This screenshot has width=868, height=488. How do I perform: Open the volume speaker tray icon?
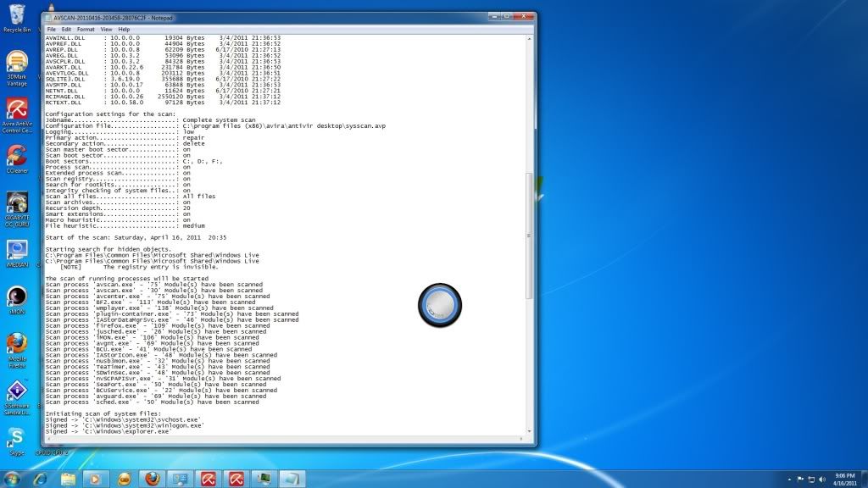coord(822,480)
